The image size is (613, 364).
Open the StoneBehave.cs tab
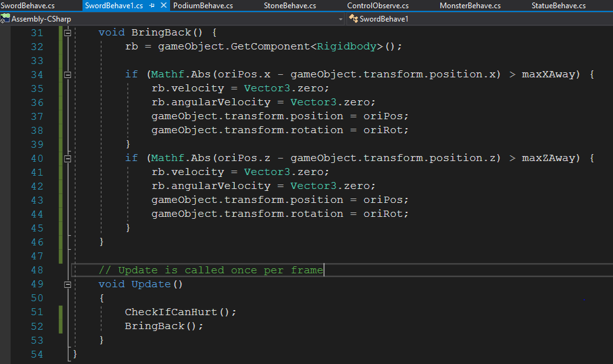coord(290,6)
